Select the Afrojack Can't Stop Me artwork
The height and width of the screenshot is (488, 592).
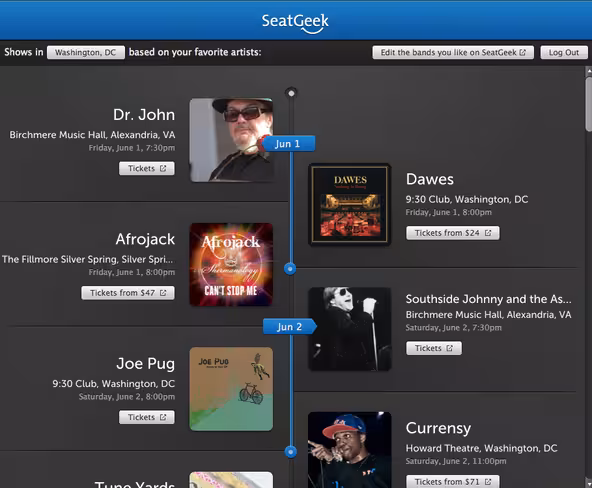[x=231, y=265]
